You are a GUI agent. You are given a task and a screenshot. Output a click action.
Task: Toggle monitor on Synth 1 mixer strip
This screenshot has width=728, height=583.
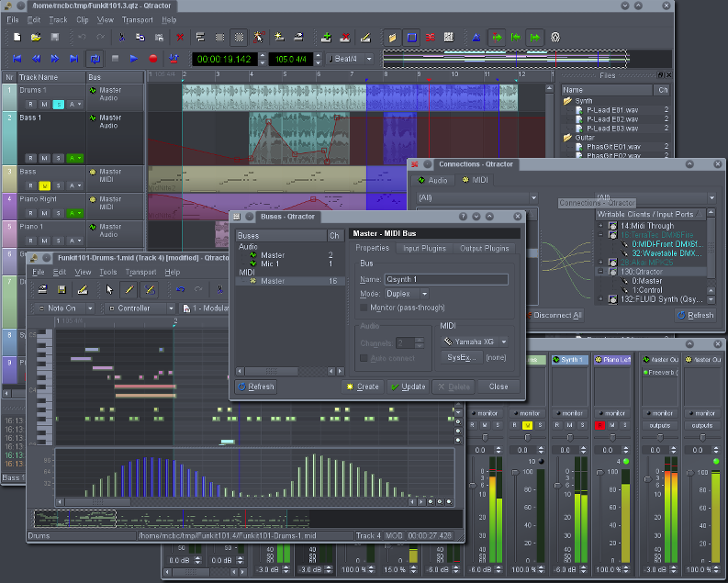coord(570,413)
